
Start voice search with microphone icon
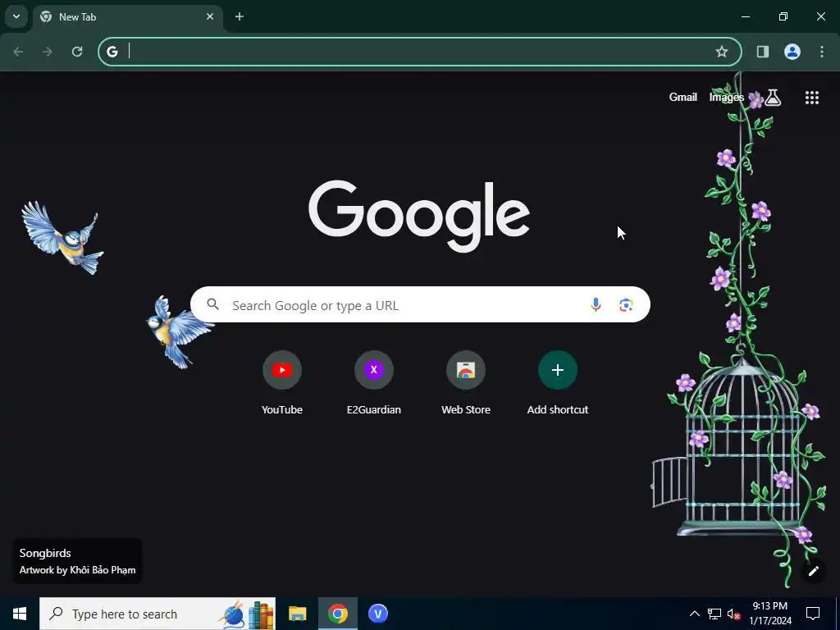pos(596,305)
